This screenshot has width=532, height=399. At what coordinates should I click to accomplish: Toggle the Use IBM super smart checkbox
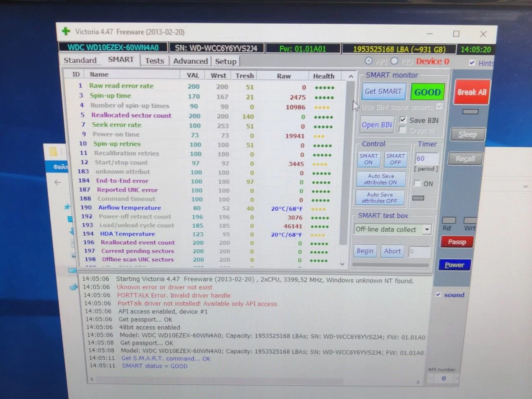(x=439, y=107)
